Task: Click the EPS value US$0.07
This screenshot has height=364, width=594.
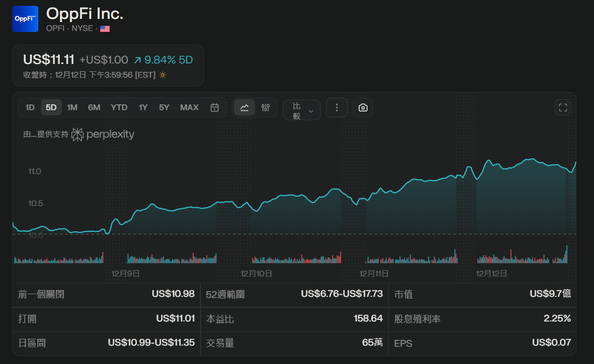Action: click(x=551, y=343)
